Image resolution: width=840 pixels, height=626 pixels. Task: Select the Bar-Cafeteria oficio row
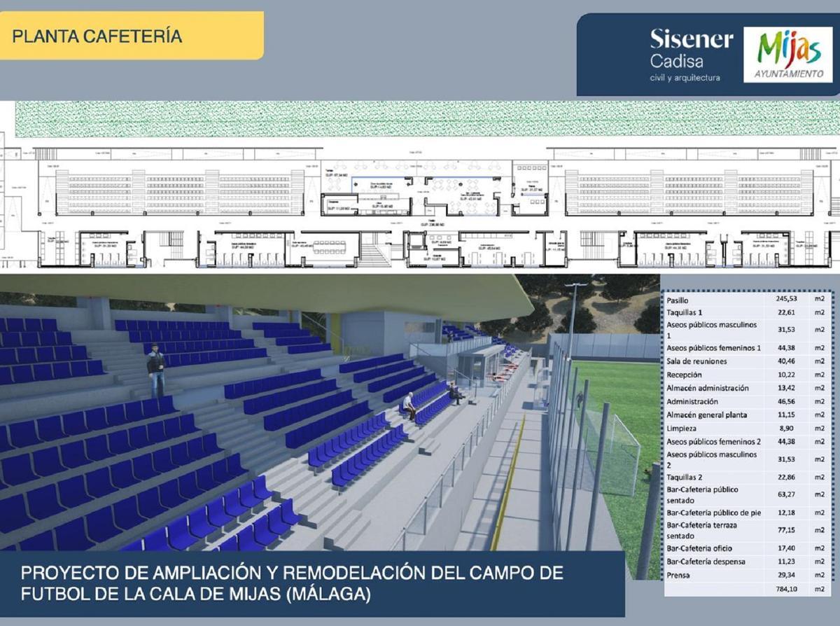[x=744, y=548]
